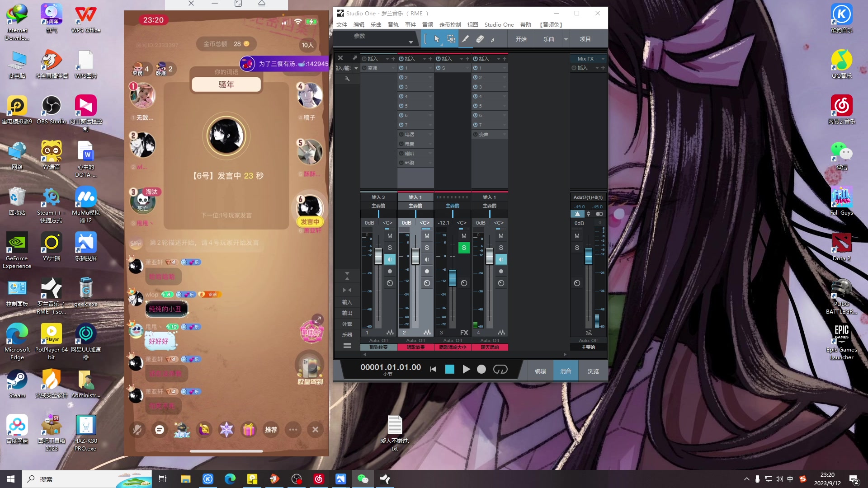Open the chat message bubble in phone app
868x488 pixels.
click(160, 429)
